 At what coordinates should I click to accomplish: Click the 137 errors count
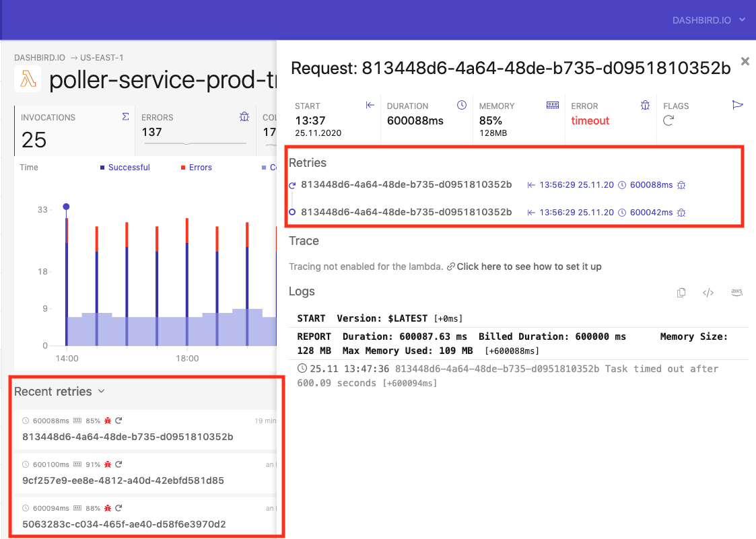click(x=152, y=132)
